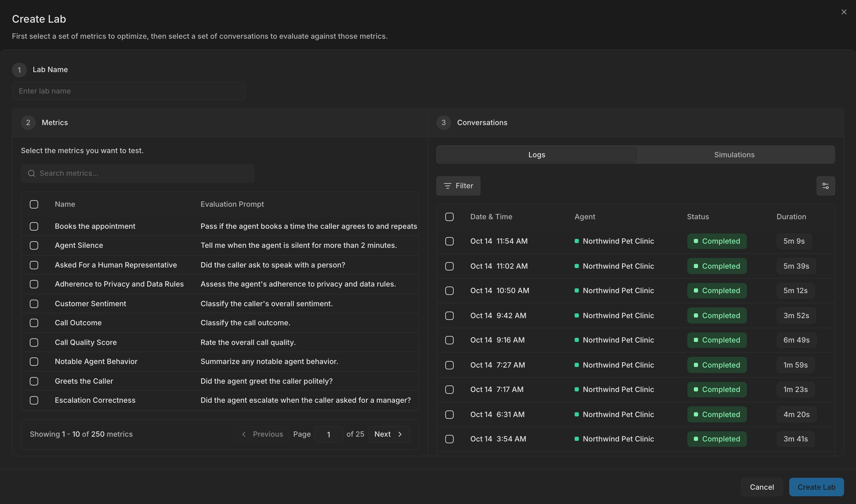Click the search magnifier icon in metrics
The height and width of the screenshot is (504, 856).
click(x=32, y=173)
